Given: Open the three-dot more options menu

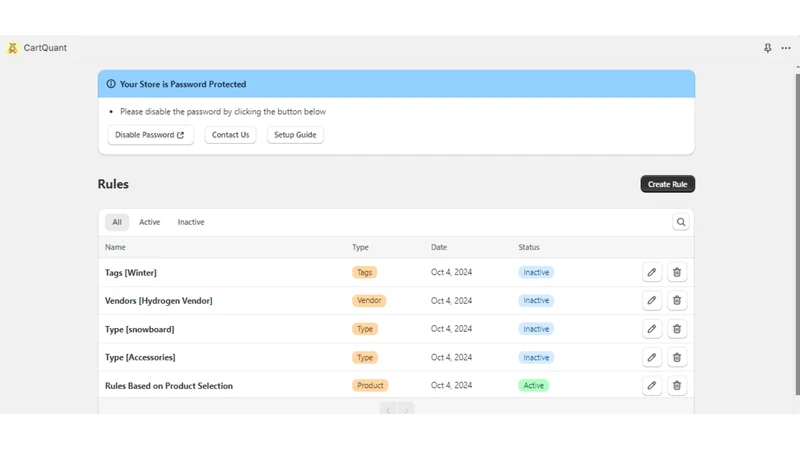Looking at the screenshot, I should coord(786,48).
